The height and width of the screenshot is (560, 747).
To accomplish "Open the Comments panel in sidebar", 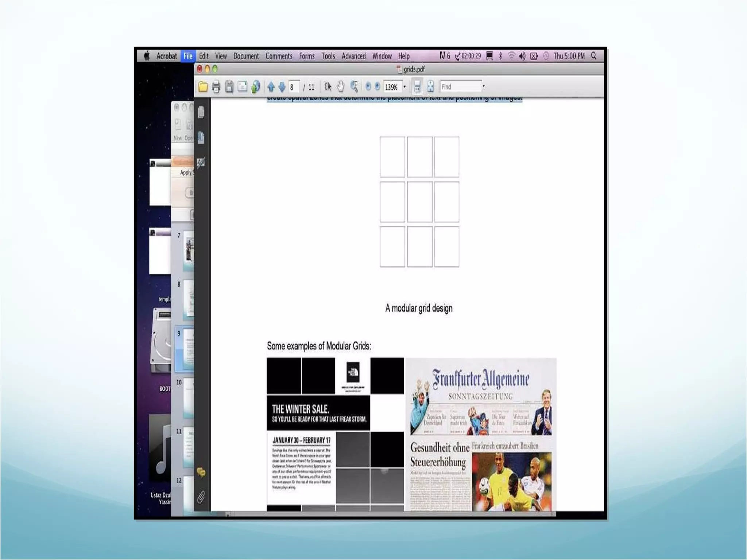I will point(201,472).
